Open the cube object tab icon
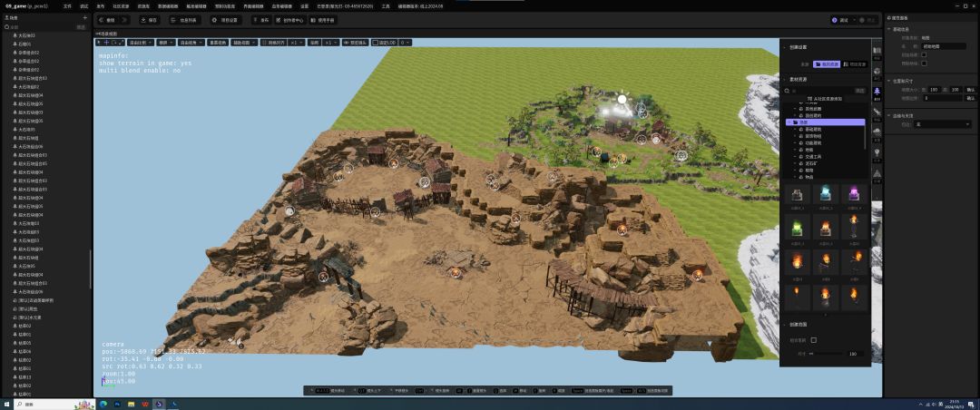The width and height of the screenshot is (980, 410). tap(877, 72)
